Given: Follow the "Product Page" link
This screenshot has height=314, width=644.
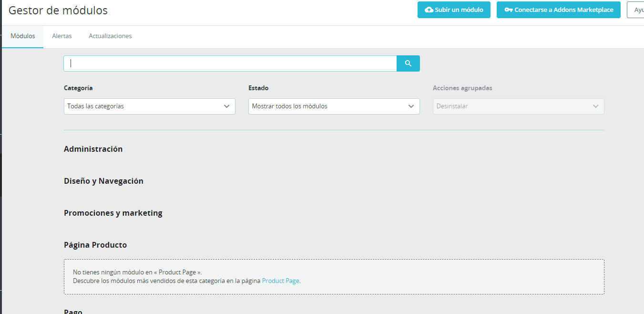Looking at the screenshot, I should coord(281,281).
